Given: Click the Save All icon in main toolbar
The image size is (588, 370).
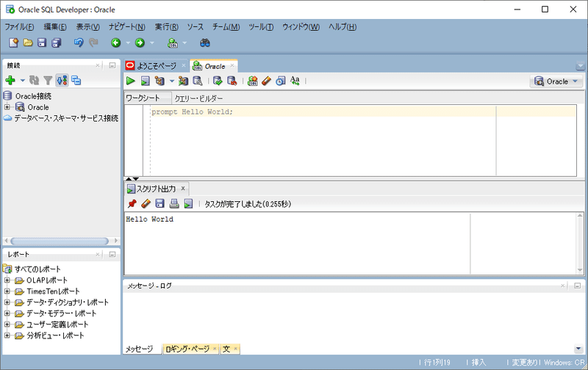Looking at the screenshot, I should [x=57, y=43].
